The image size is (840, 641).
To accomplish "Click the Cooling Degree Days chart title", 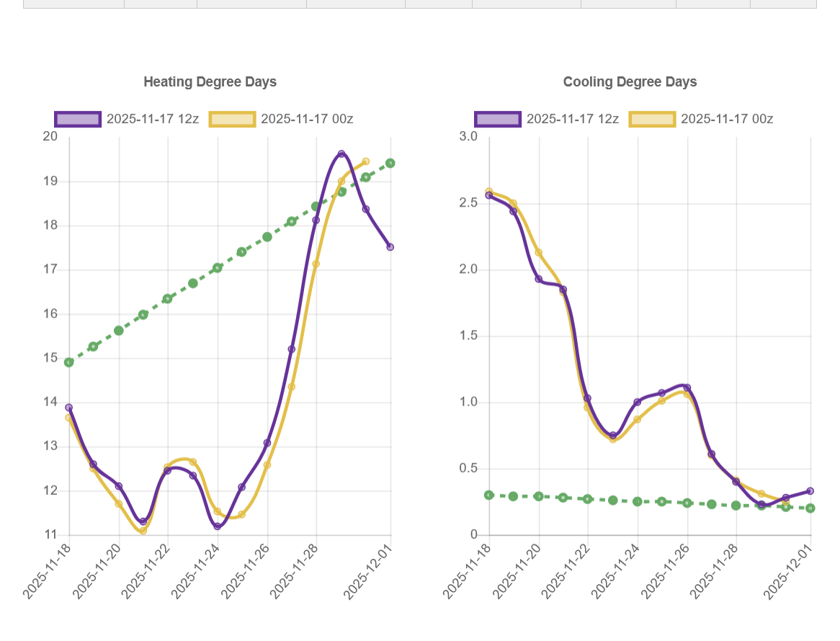I will click(630, 82).
